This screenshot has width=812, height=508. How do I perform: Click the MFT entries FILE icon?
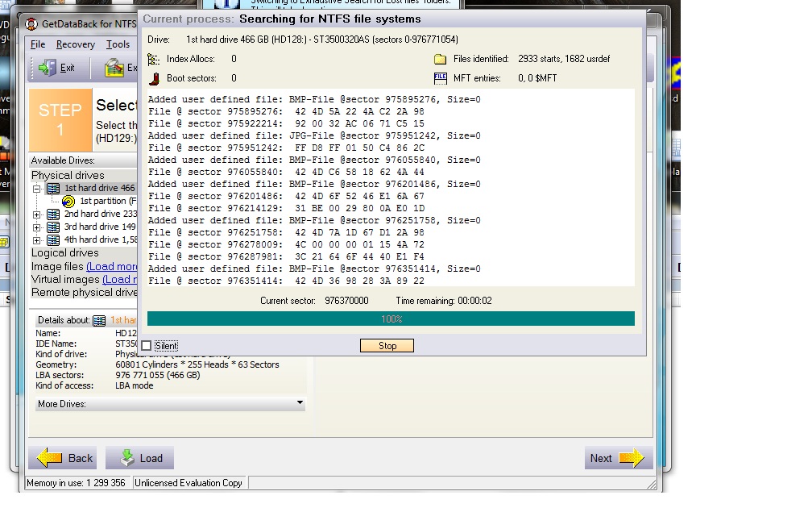[440, 78]
